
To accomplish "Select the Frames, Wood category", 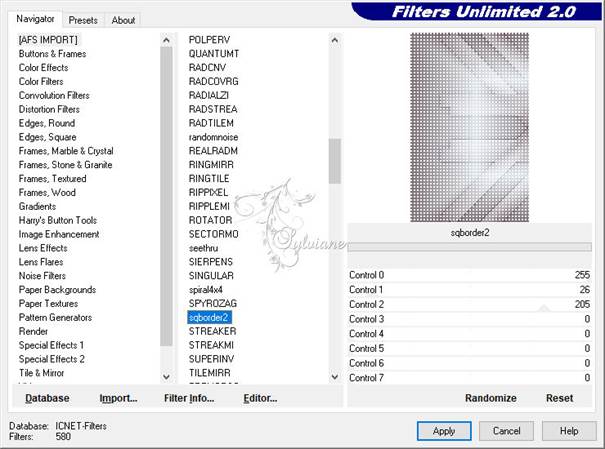I will pos(47,192).
